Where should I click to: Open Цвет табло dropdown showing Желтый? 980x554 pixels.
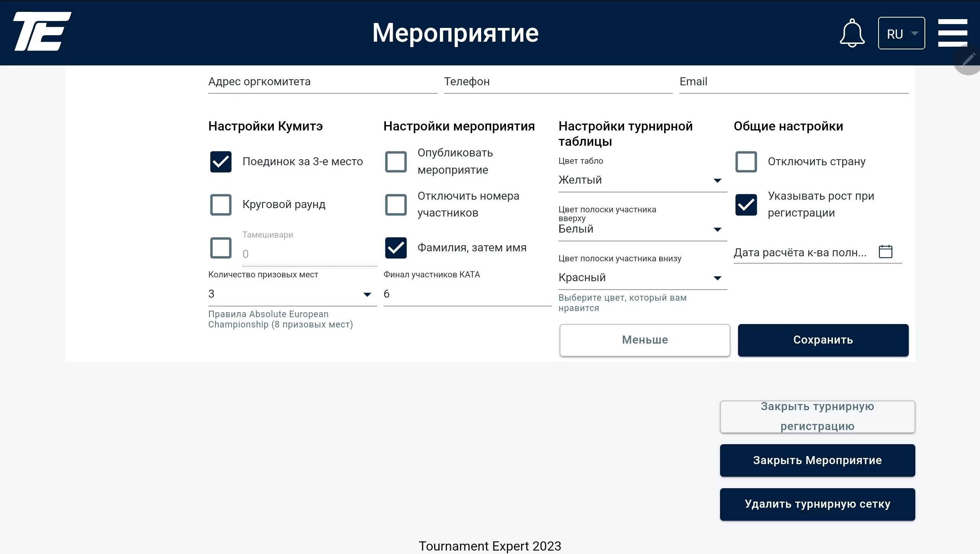(x=643, y=180)
